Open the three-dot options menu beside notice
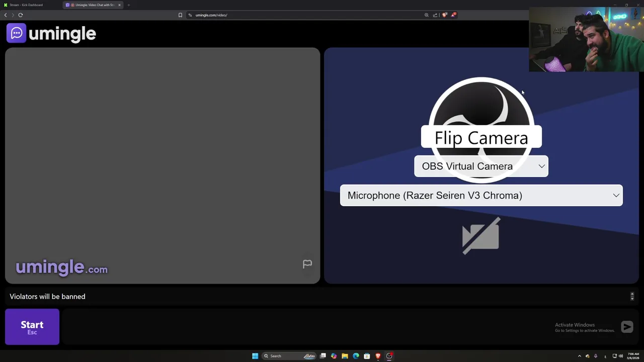Image resolution: width=644 pixels, height=362 pixels. coord(632,297)
